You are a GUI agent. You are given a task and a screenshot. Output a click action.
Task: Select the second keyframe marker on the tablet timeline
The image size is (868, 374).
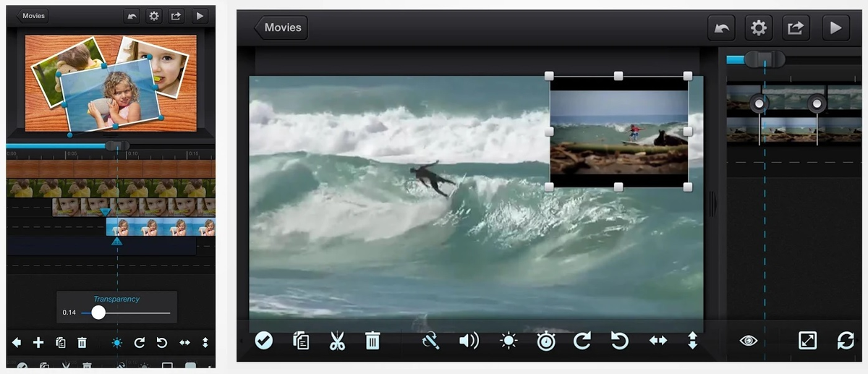[817, 104]
